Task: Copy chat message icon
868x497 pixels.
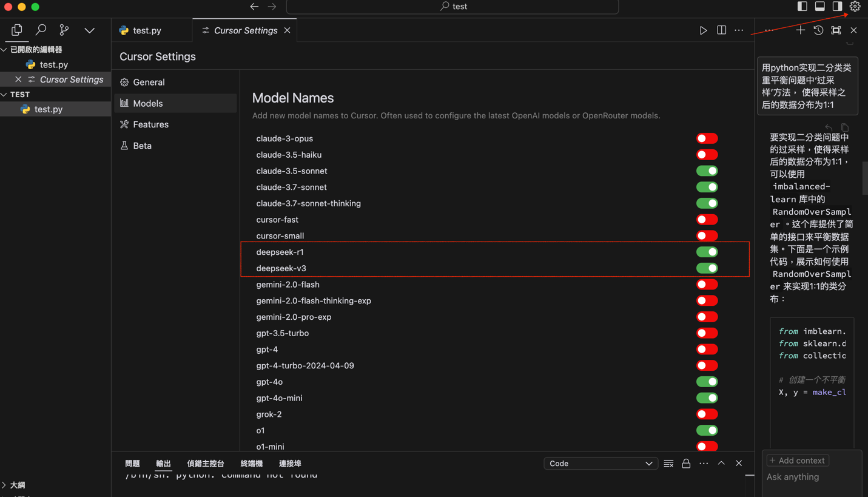Action: pyautogui.click(x=845, y=127)
